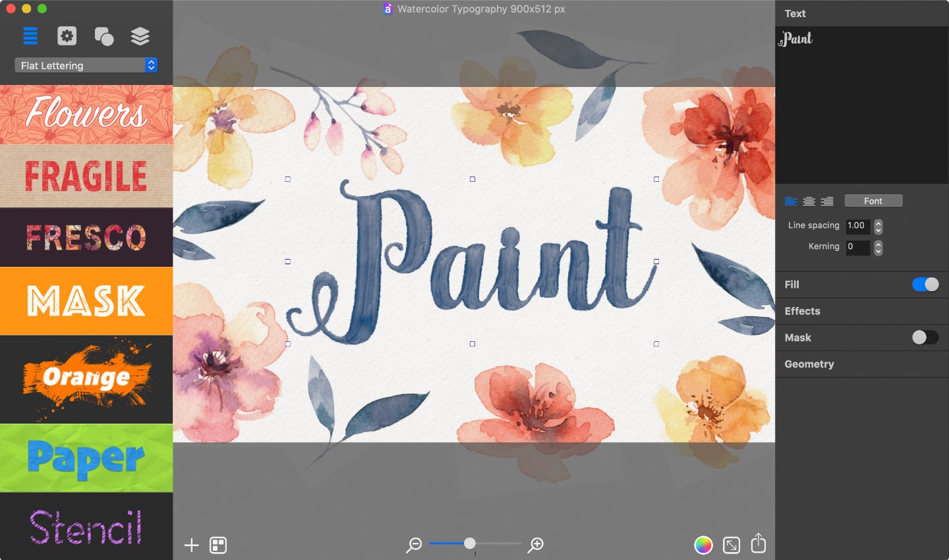Image resolution: width=949 pixels, height=560 pixels.
Task: Open the share/export icon
Action: [758, 545]
